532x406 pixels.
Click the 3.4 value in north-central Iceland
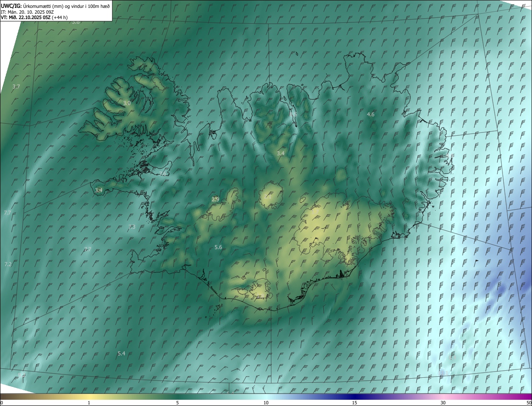coord(281,153)
